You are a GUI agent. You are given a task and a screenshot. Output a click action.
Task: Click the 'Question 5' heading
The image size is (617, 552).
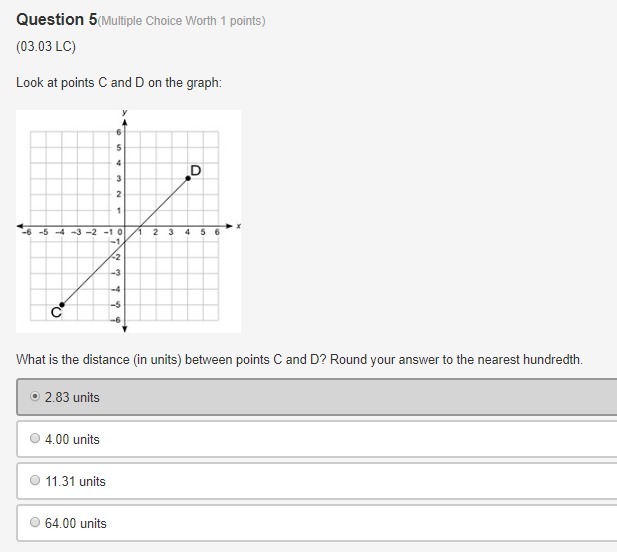(57, 19)
